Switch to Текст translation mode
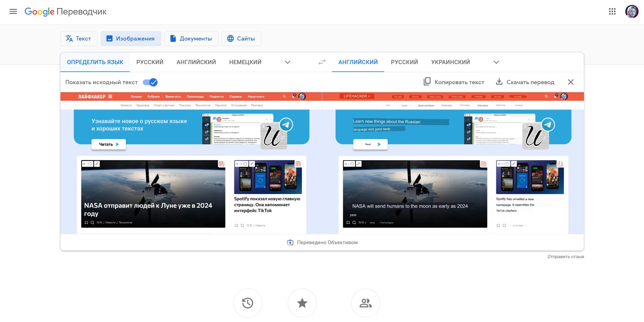Screen dimensions: 644x322 coord(79,38)
